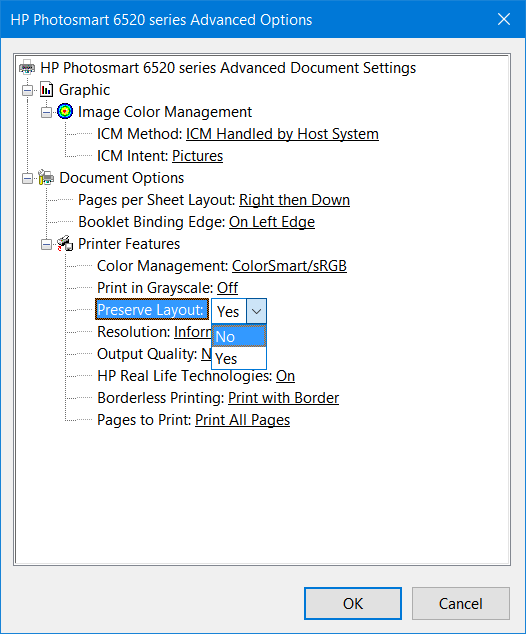Click the Image Color Management color wheel icon
The height and width of the screenshot is (634, 526).
pyautogui.click(x=65, y=111)
